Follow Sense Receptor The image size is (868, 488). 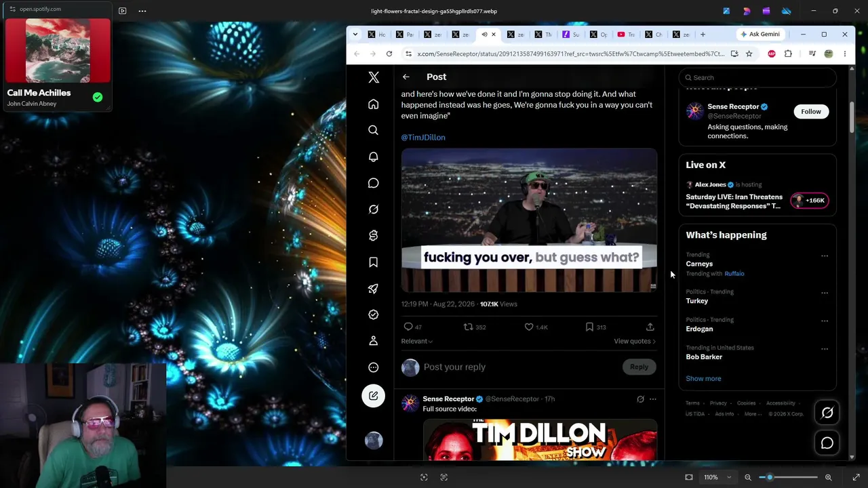tap(811, 112)
